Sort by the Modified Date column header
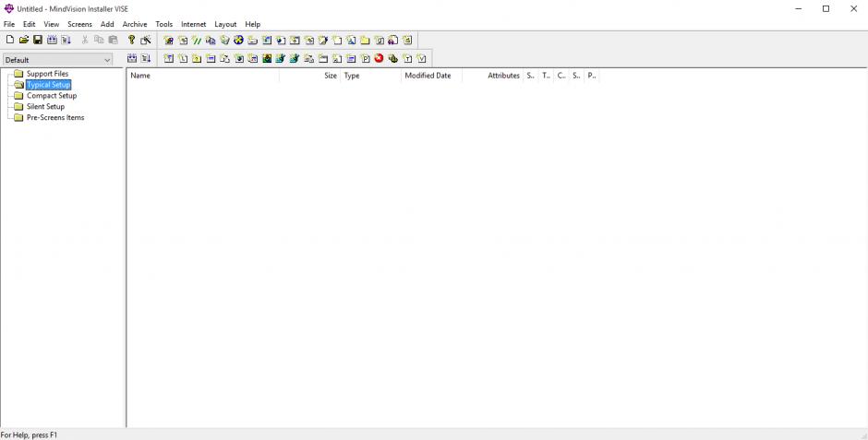 [x=431, y=76]
